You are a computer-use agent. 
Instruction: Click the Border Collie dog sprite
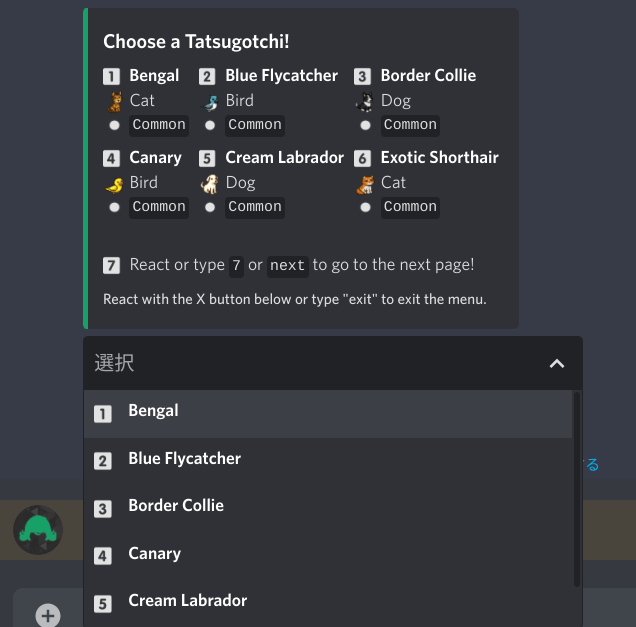(x=365, y=102)
